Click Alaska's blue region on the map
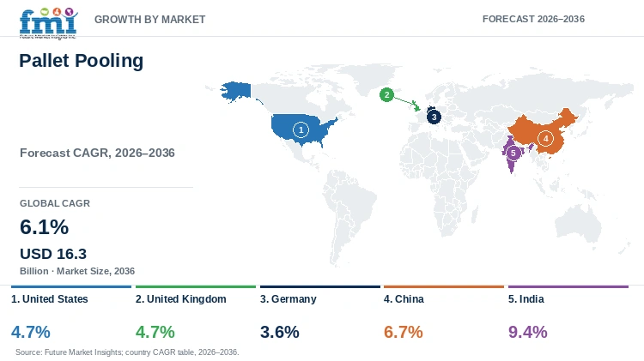 point(236,91)
